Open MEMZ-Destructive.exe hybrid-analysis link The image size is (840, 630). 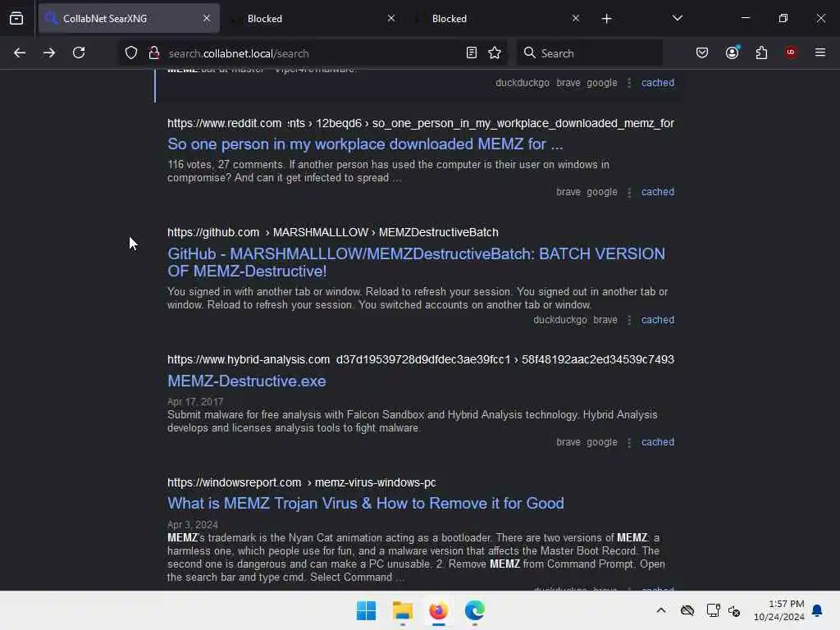[246, 381]
